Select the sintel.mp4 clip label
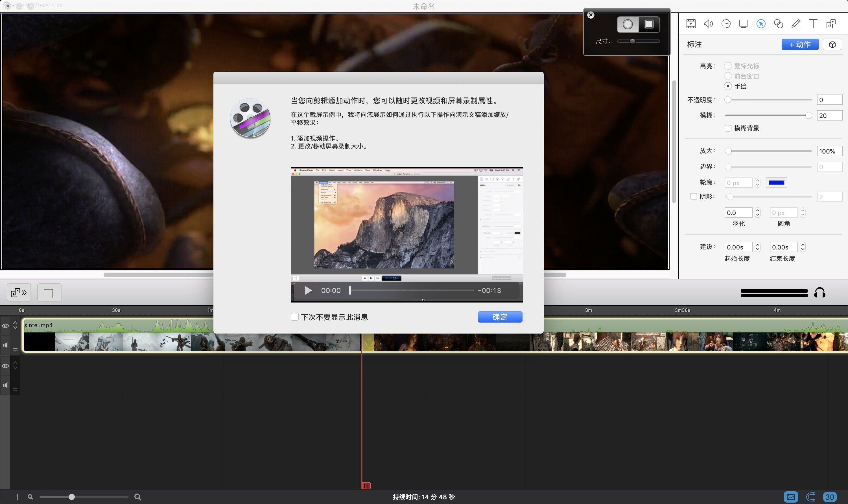 pyautogui.click(x=38, y=325)
